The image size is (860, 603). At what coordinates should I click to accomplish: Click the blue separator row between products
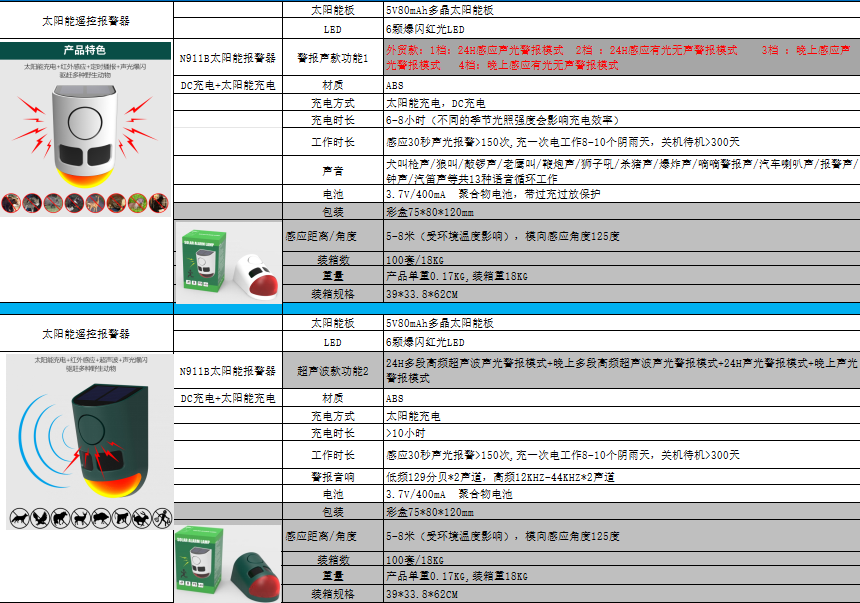pyautogui.click(x=430, y=308)
